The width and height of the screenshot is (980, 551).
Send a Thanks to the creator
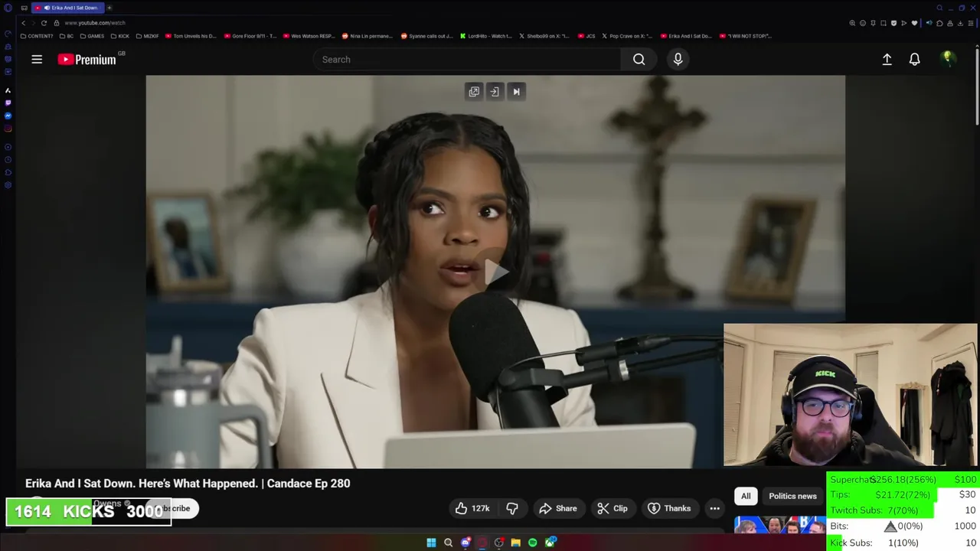coord(668,508)
